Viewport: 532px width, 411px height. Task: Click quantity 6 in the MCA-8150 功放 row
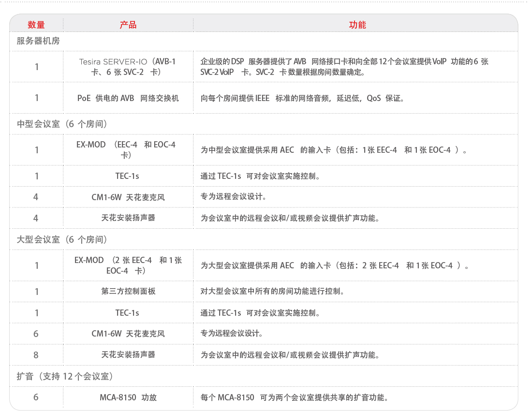click(36, 397)
